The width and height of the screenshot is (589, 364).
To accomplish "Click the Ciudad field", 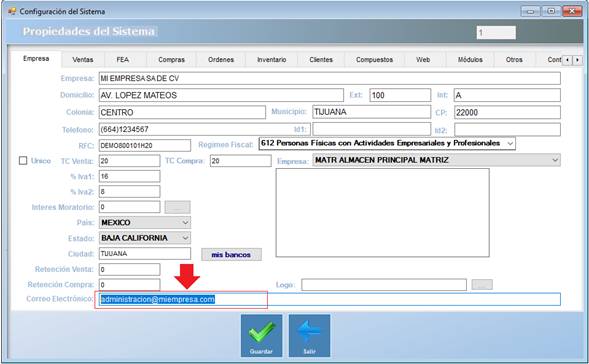I will 145,254.
